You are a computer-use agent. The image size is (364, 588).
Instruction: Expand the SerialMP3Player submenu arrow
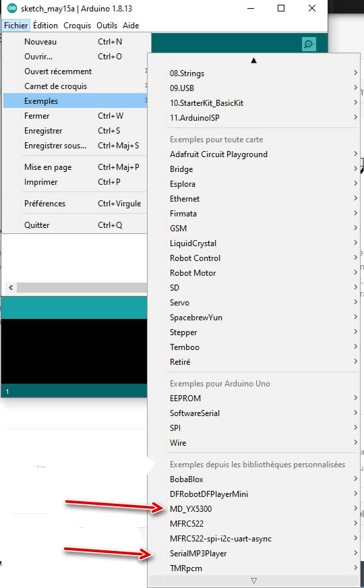(355, 553)
